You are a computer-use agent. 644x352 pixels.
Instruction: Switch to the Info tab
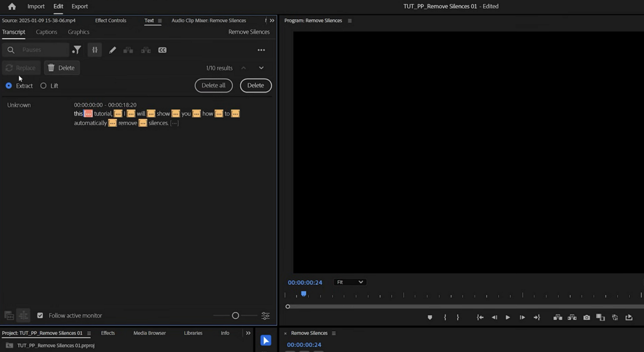[225, 333]
